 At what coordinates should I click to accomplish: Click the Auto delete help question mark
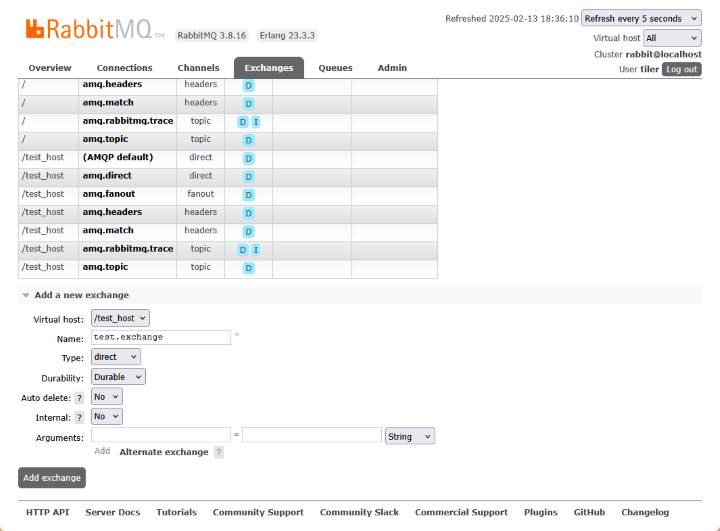79,398
